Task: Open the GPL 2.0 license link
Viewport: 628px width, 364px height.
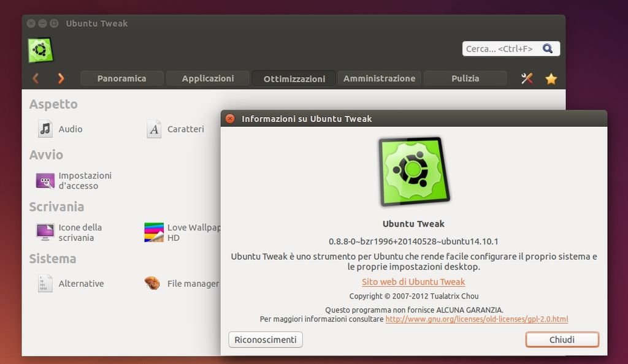Action: (x=477, y=319)
